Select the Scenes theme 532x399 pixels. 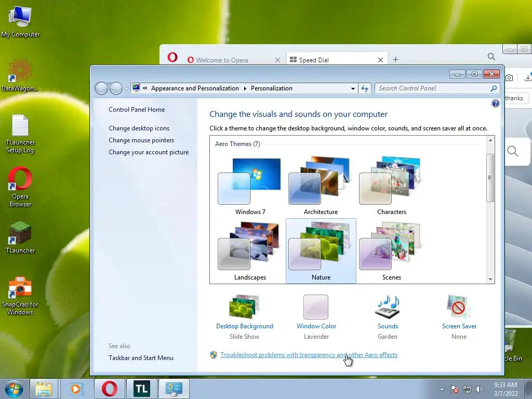point(391,251)
